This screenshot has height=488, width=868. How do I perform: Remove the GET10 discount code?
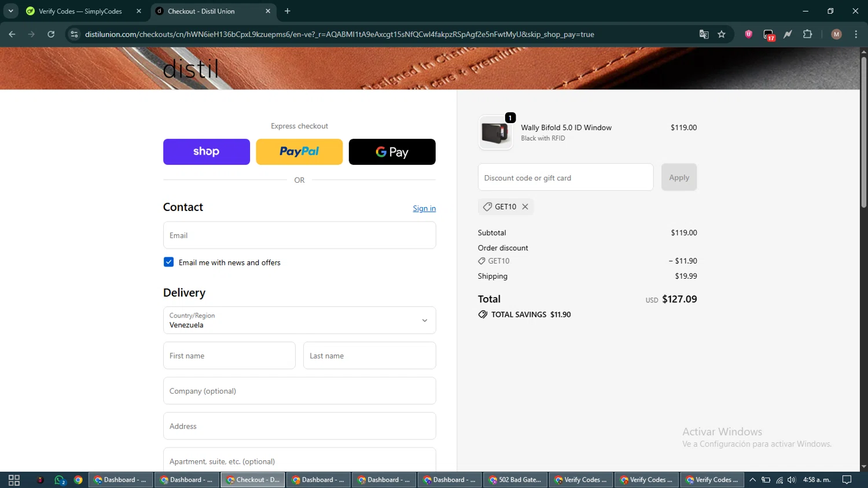tap(525, 206)
